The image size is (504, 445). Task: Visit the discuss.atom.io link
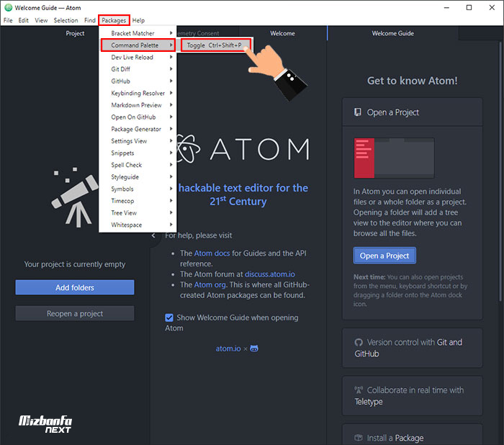pyautogui.click(x=270, y=274)
